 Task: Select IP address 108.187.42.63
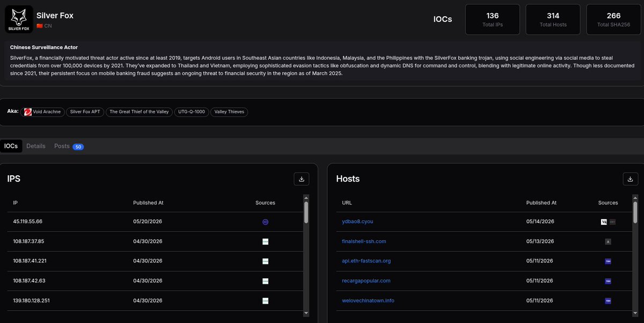(x=29, y=281)
